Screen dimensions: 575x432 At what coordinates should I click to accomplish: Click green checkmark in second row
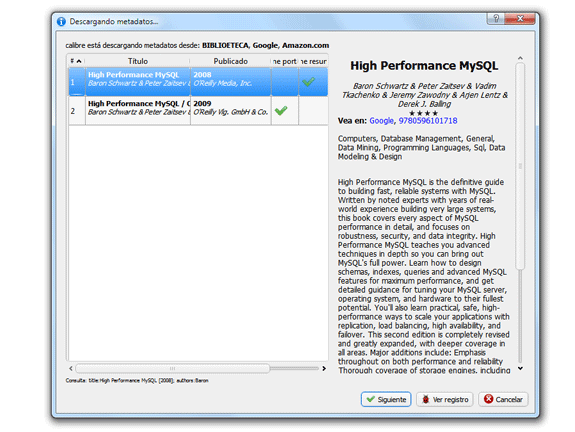tap(281, 110)
